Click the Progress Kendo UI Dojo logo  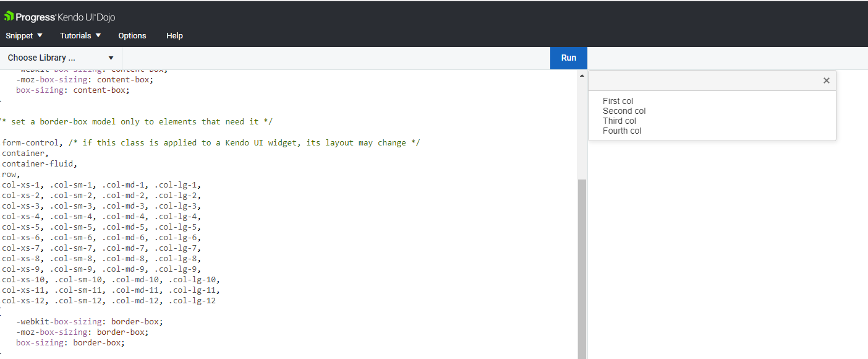coord(59,17)
